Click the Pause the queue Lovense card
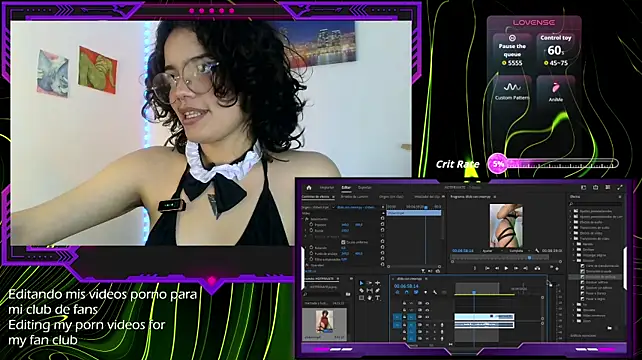Screen dimensions: 642x360 click(x=512, y=50)
